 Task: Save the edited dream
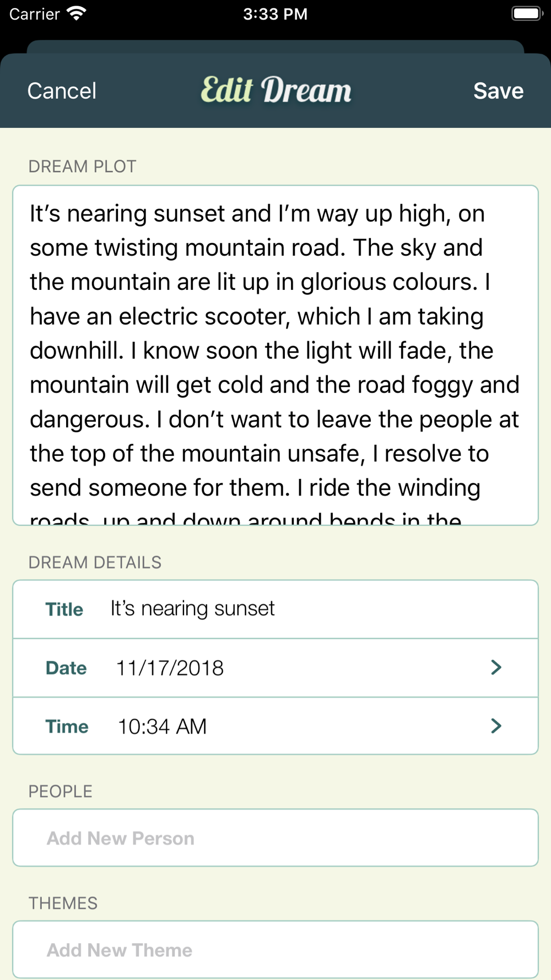pyautogui.click(x=498, y=91)
